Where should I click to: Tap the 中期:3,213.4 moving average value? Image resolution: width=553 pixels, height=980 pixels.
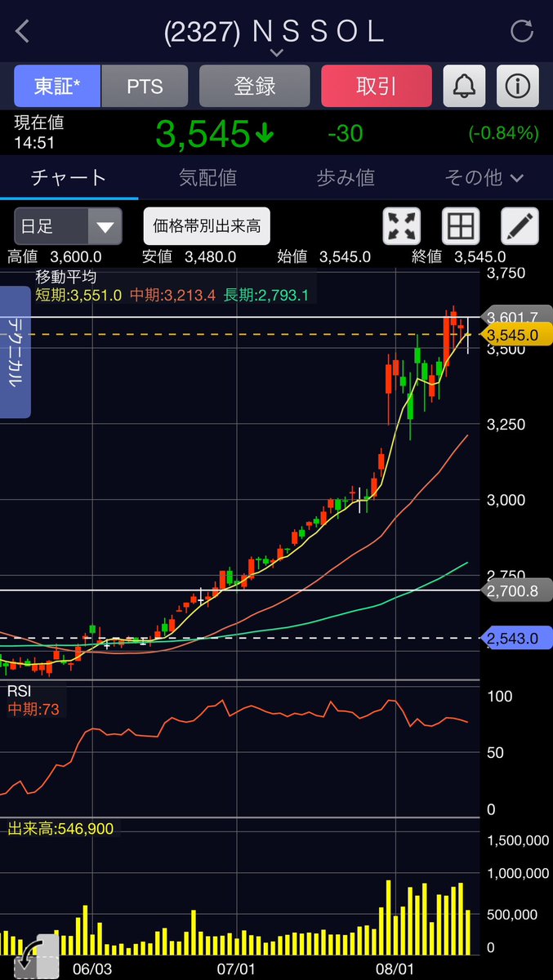pyautogui.click(x=172, y=294)
